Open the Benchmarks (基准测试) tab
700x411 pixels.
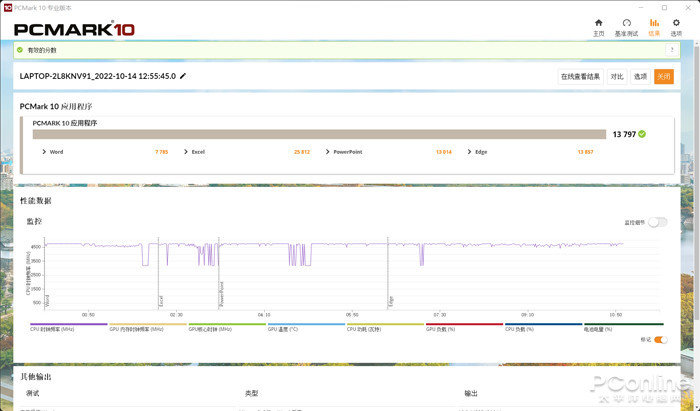coord(626,28)
